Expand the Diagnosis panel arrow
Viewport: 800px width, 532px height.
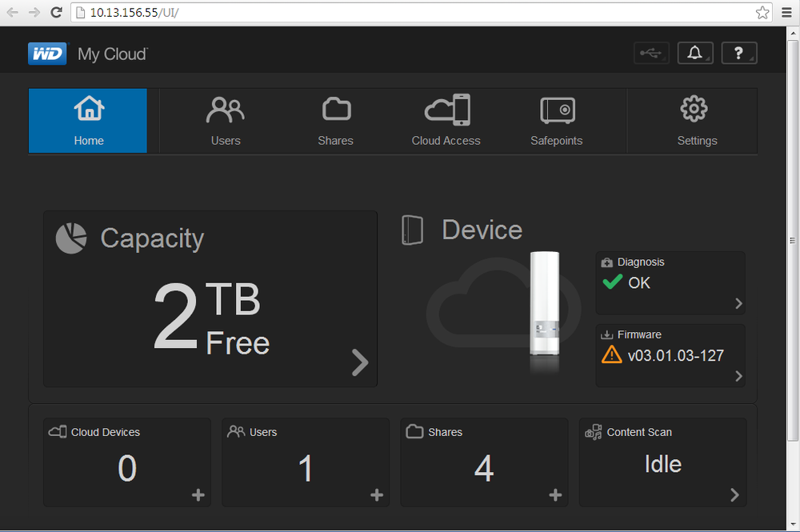coord(738,303)
